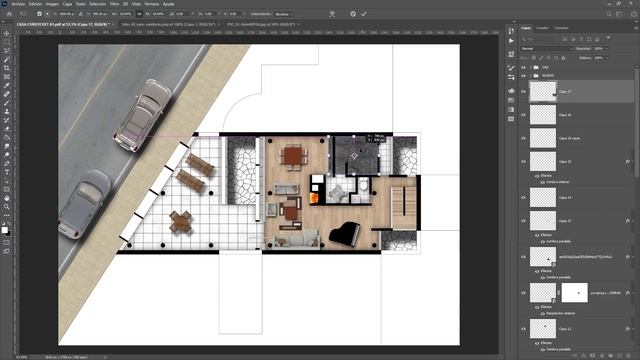Hide the CAD layer group
This screenshot has width=640, height=360.
524,67
